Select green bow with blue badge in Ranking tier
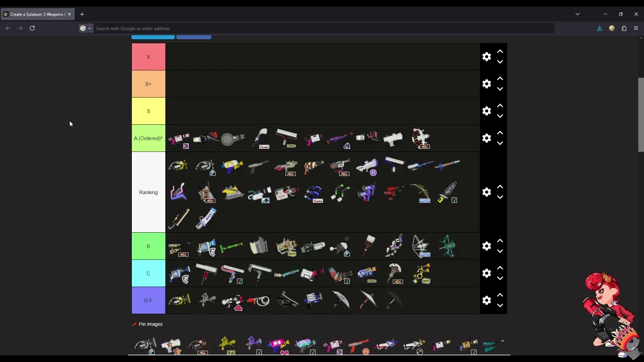 tap(421, 193)
